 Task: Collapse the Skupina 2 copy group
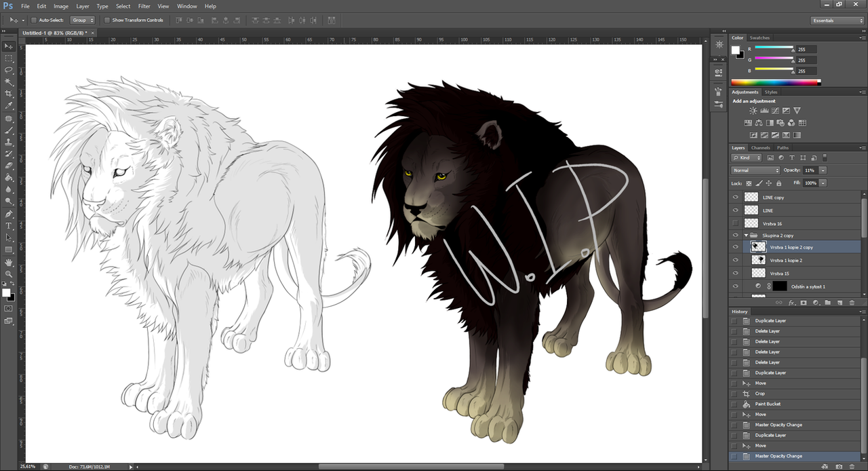click(747, 235)
